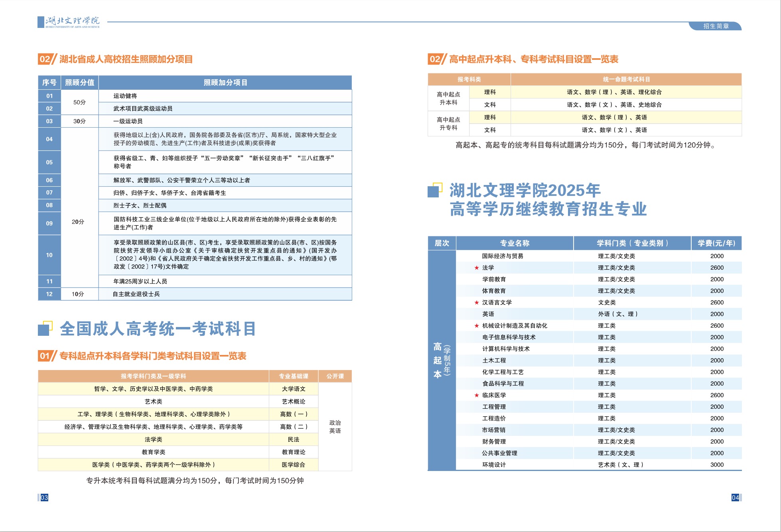The width and height of the screenshot is (781, 532).
Task: Click the 30分 bonus value cell
Action: pos(80,121)
